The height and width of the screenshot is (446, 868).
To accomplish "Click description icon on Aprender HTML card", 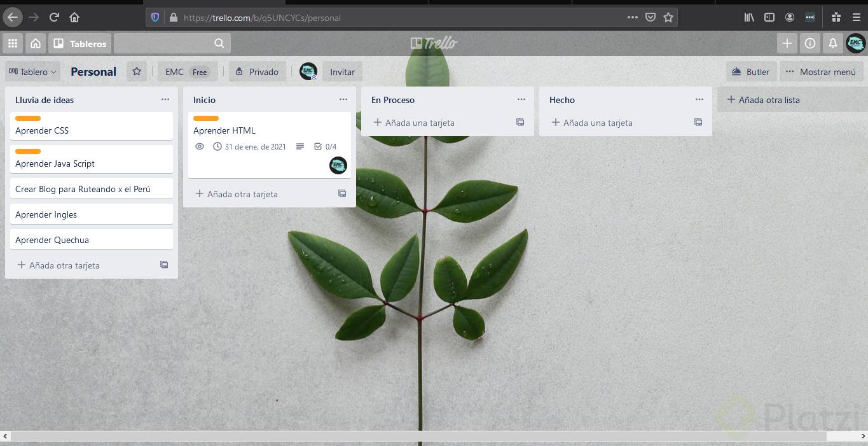I will pyautogui.click(x=300, y=146).
